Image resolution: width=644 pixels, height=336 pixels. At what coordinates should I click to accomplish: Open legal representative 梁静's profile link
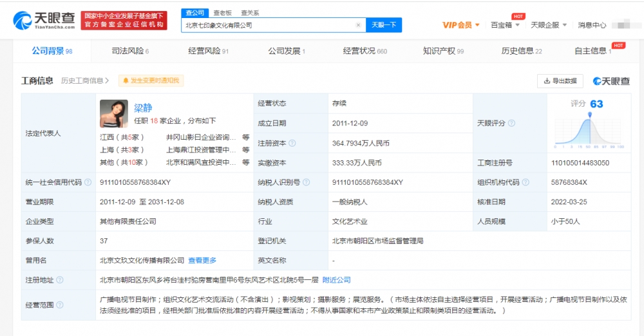click(143, 107)
